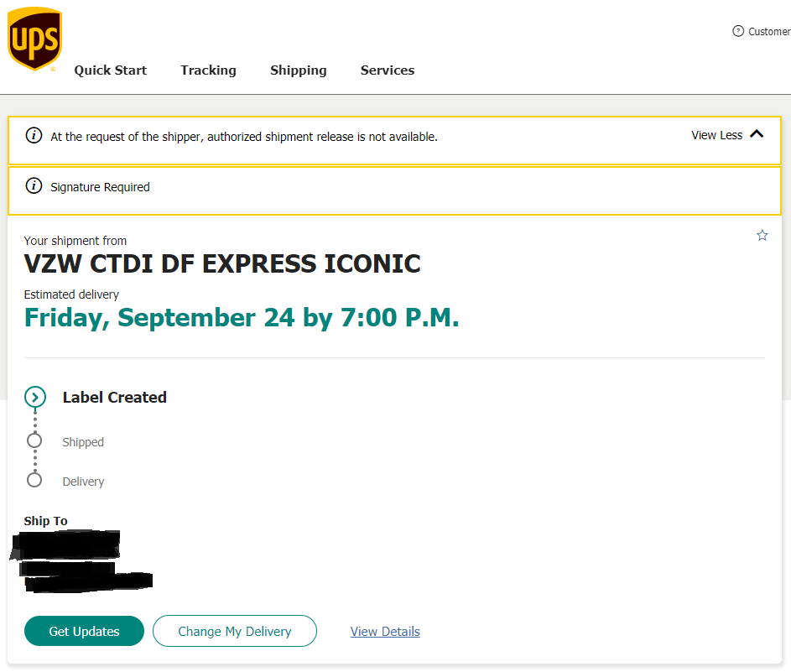This screenshot has height=672, width=791.
Task: Click the Customer service link text
Action: [x=768, y=32]
